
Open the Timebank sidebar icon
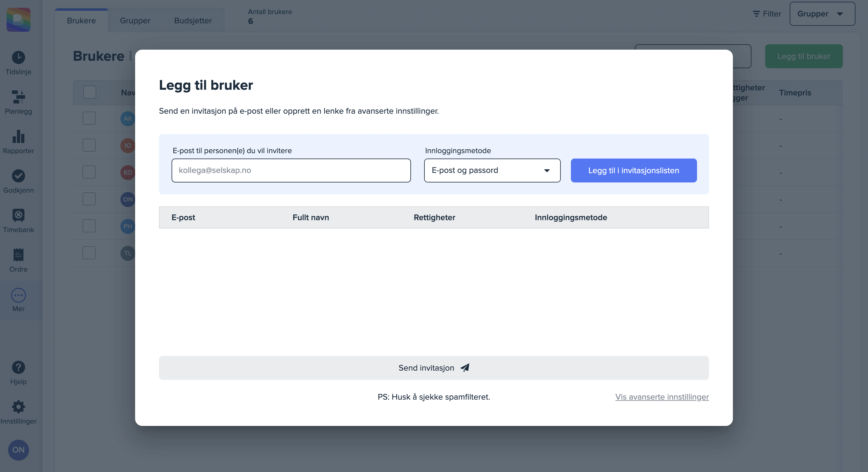pos(18,215)
